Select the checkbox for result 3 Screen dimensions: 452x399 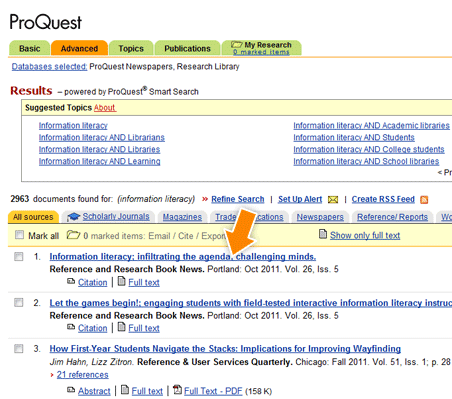pyautogui.click(x=19, y=348)
